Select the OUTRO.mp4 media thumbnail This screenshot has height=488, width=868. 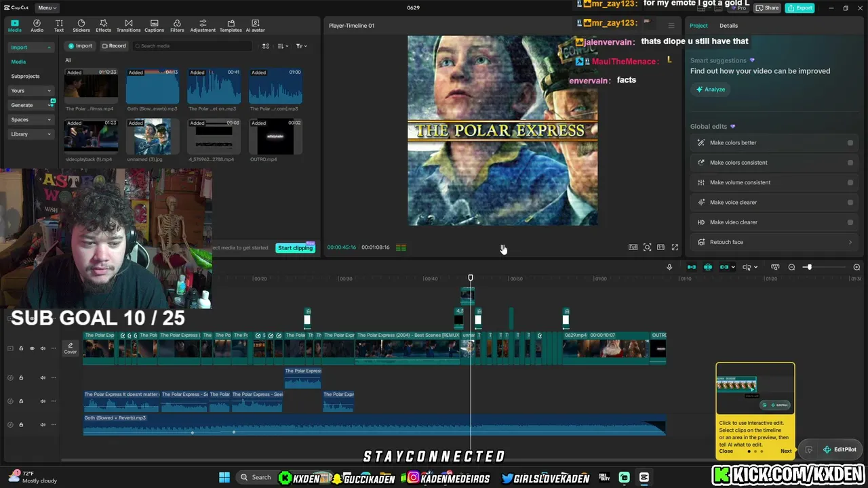275,138
